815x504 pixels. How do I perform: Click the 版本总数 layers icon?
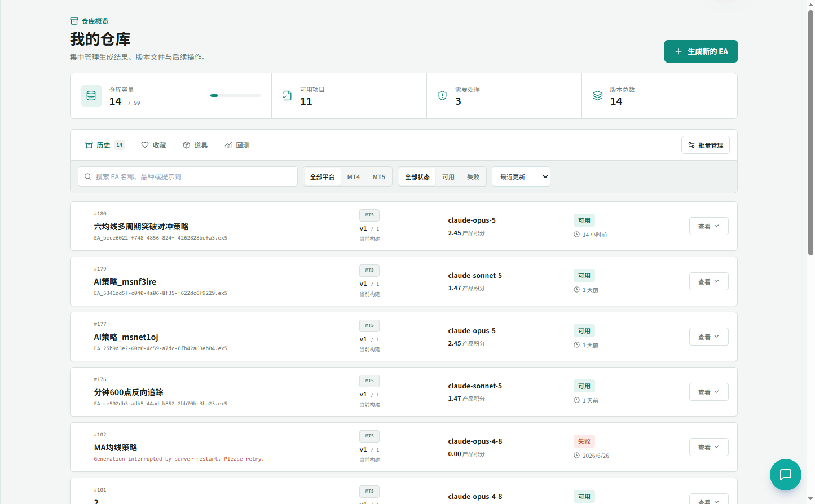pyautogui.click(x=597, y=96)
